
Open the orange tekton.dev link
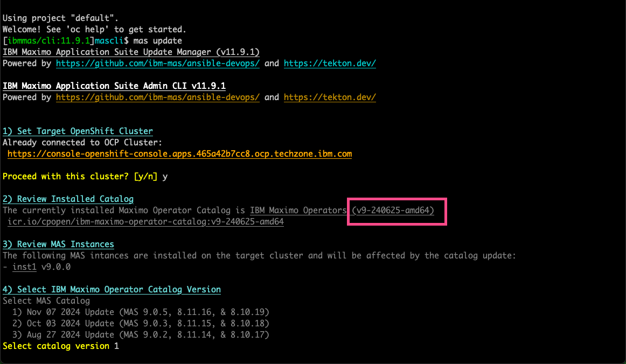coord(330,97)
